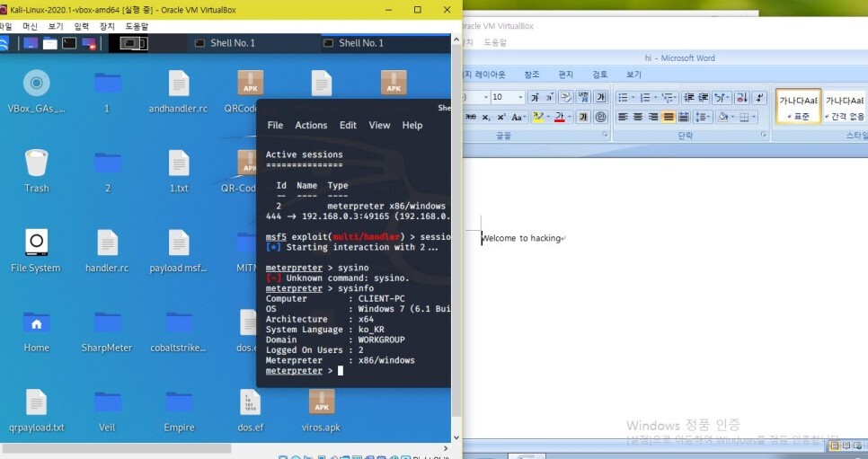868x459 pixels.
Task: Expand the paragraph dialog launcher
Action: [764, 135]
